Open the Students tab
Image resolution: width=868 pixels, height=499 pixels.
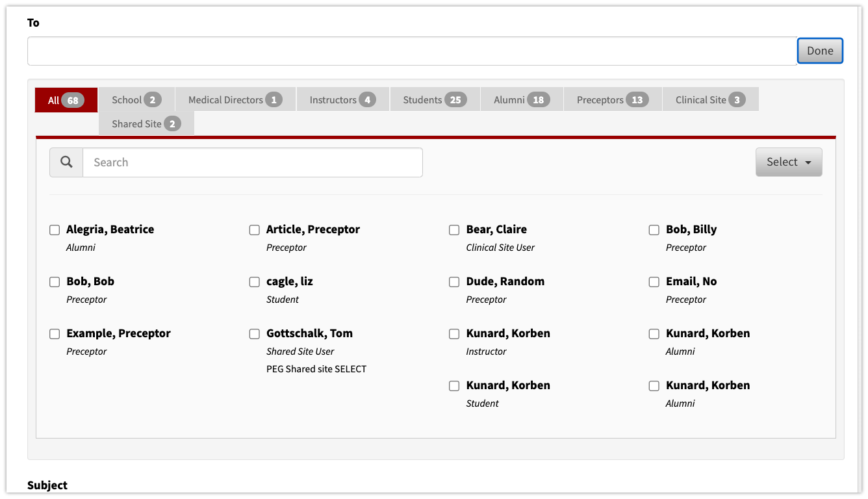coord(435,100)
